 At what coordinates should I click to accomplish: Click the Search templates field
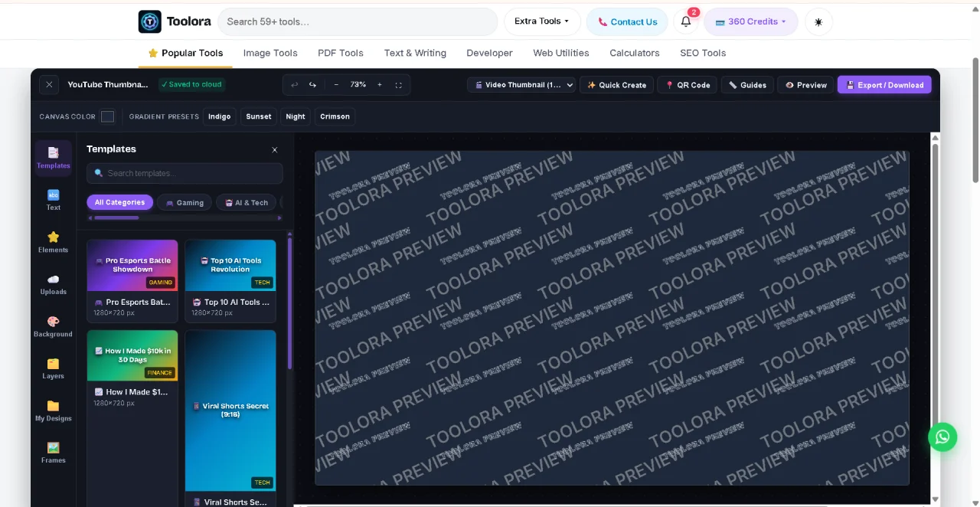tap(185, 173)
